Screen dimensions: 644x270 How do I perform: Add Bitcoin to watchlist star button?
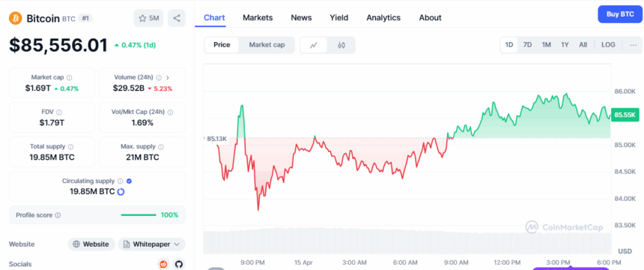(x=148, y=18)
